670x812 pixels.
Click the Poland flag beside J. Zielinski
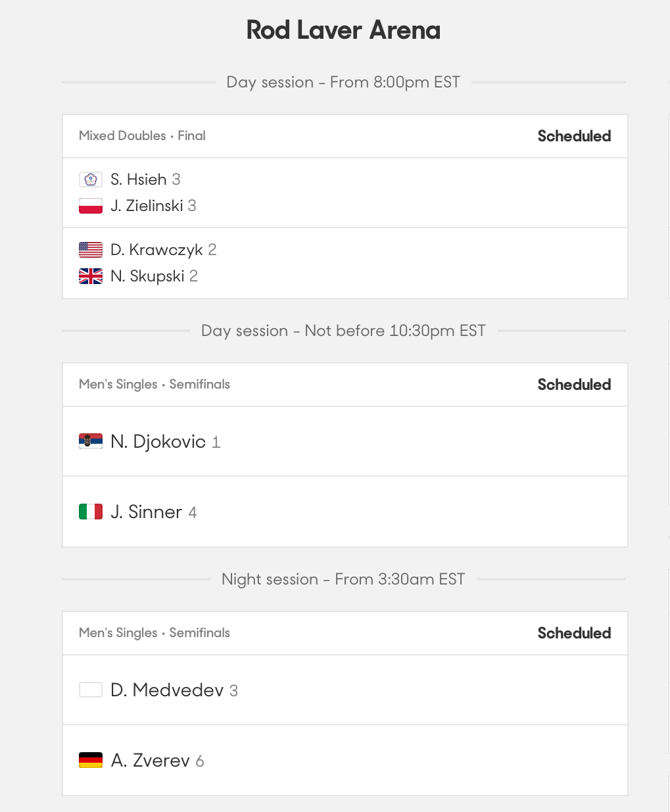click(x=91, y=206)
